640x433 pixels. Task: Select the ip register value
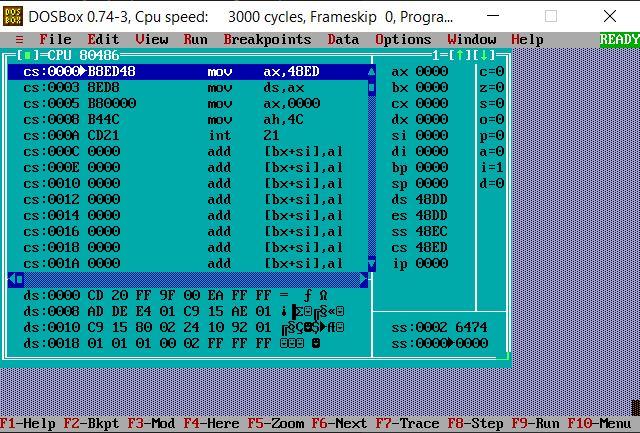point(432,263)
